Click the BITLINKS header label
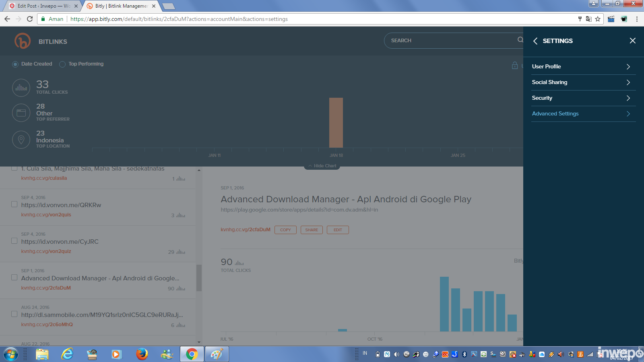Viewport: 644px width, 362px height. 53,41
